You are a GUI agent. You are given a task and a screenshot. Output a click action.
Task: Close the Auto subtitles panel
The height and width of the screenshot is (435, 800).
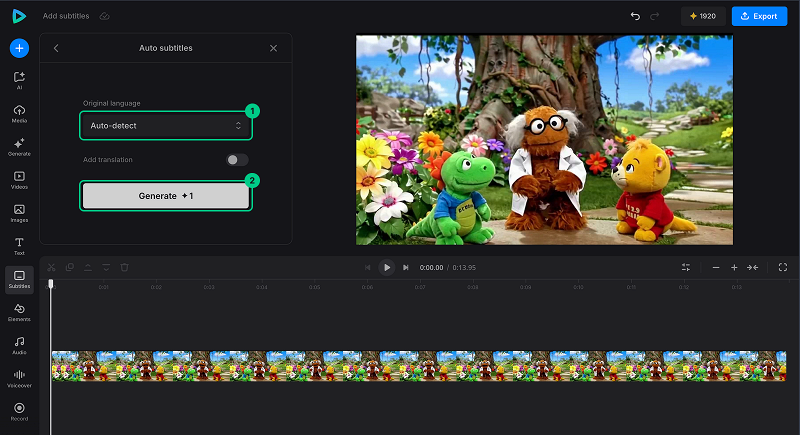coord(273,48)
